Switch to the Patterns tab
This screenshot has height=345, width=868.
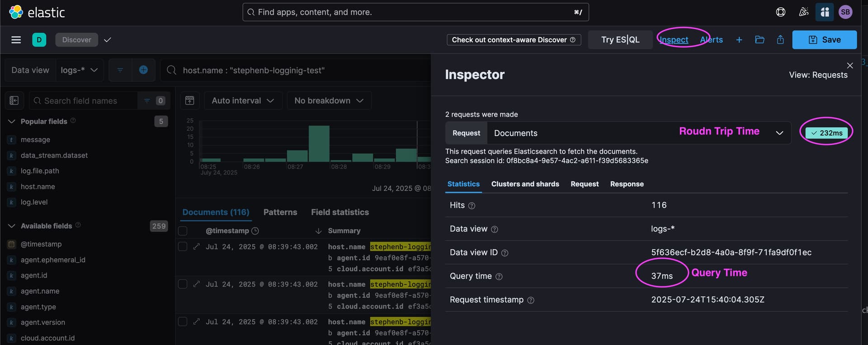click(280, 212)
